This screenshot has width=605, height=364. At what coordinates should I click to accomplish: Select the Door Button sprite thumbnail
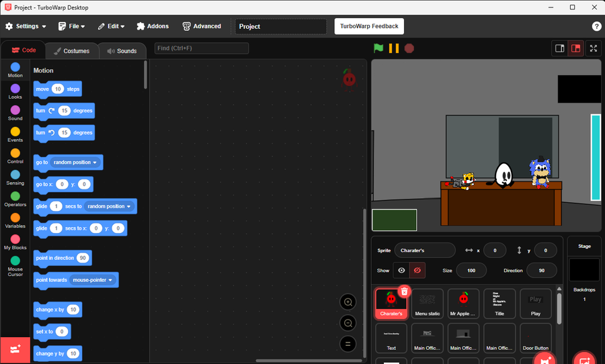point(536,338)
